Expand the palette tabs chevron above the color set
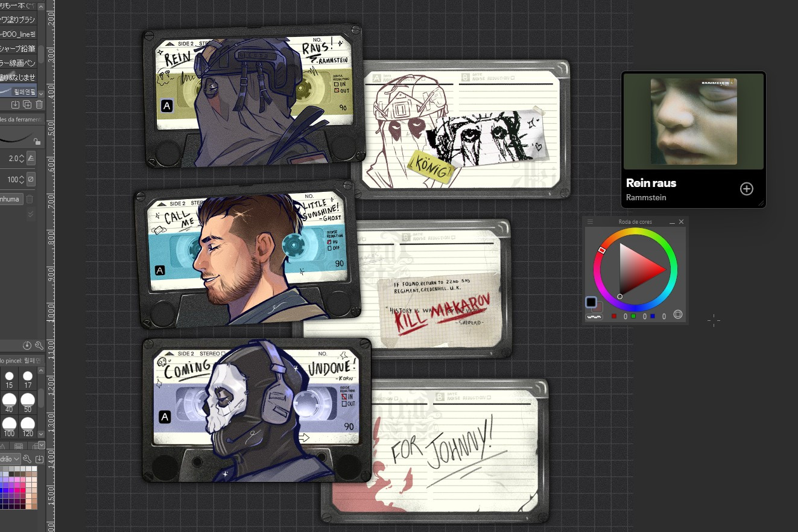The image size is (798, 532). [41, 445]
